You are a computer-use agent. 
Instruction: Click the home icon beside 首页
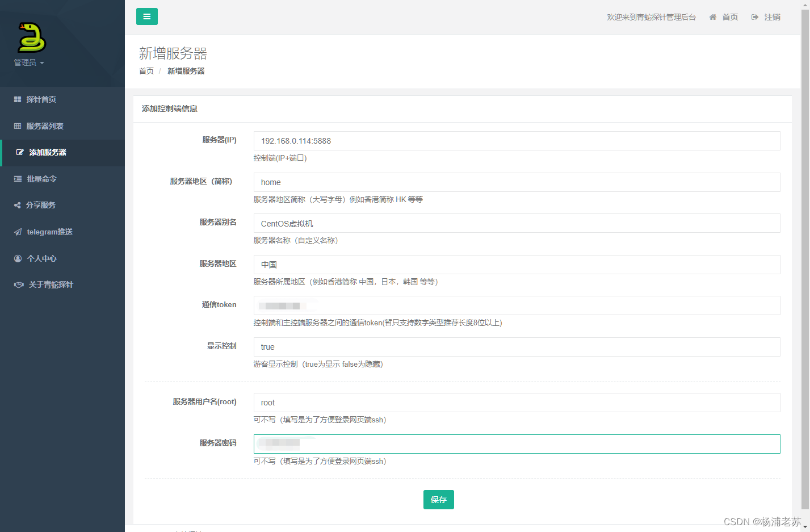(712, 17)
